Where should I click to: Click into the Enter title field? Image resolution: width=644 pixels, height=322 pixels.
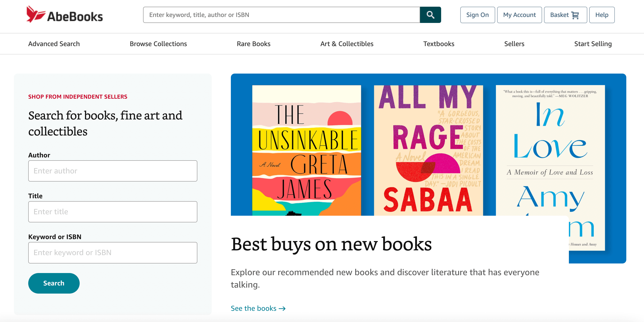click(112, 212)
